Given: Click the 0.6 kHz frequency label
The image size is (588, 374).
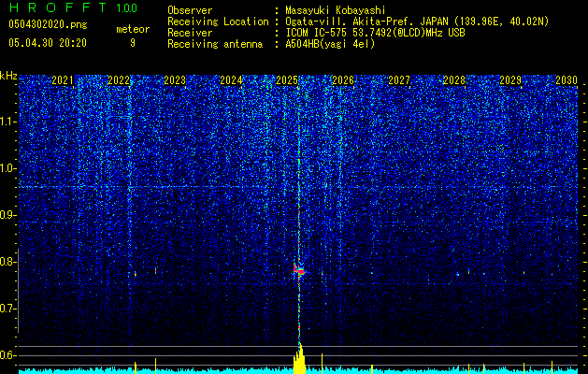Looking at the screenshot, I should (x=8, y=355).
